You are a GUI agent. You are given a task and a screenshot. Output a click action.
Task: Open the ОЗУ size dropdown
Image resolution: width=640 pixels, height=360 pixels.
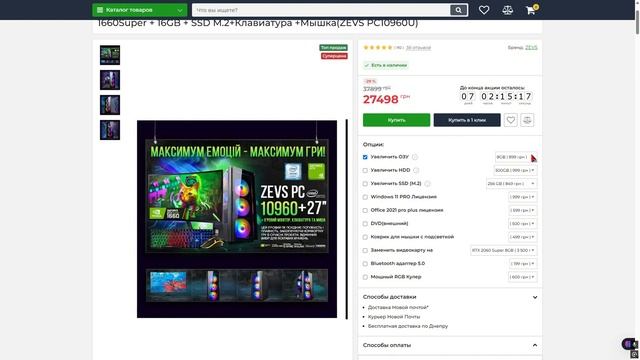click(516, 157)
